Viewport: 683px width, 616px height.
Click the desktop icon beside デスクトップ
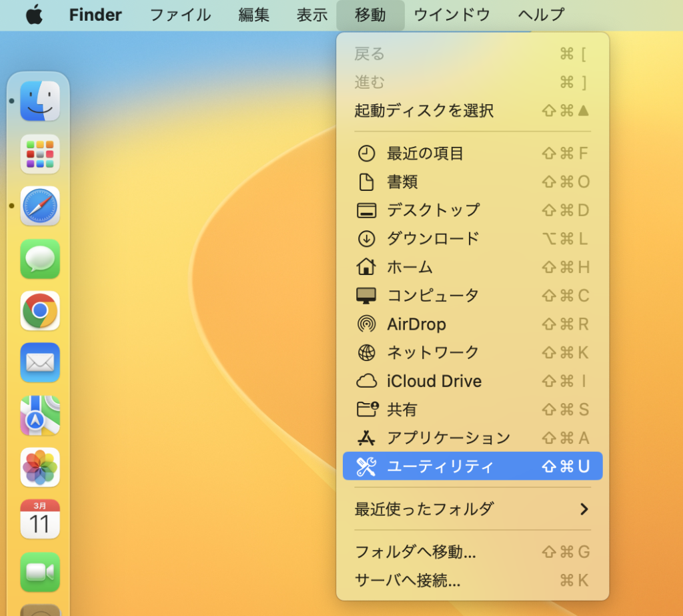[x=366, y=210]
